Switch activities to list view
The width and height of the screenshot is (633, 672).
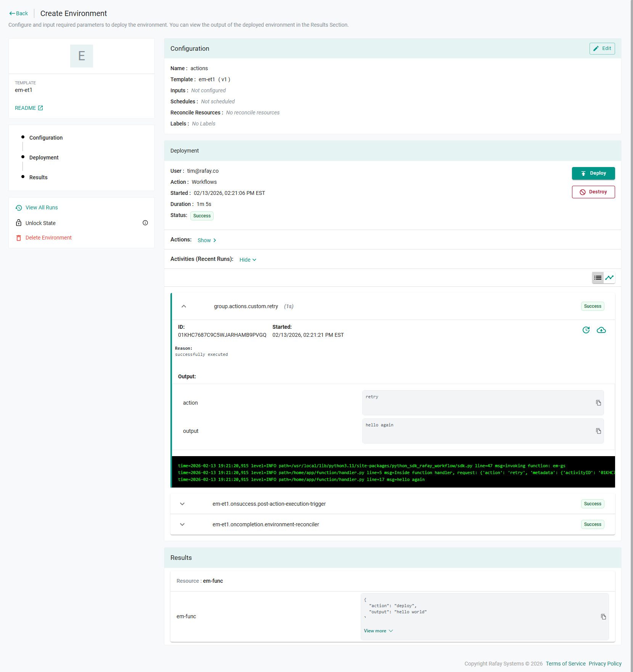tap(598, 278)
